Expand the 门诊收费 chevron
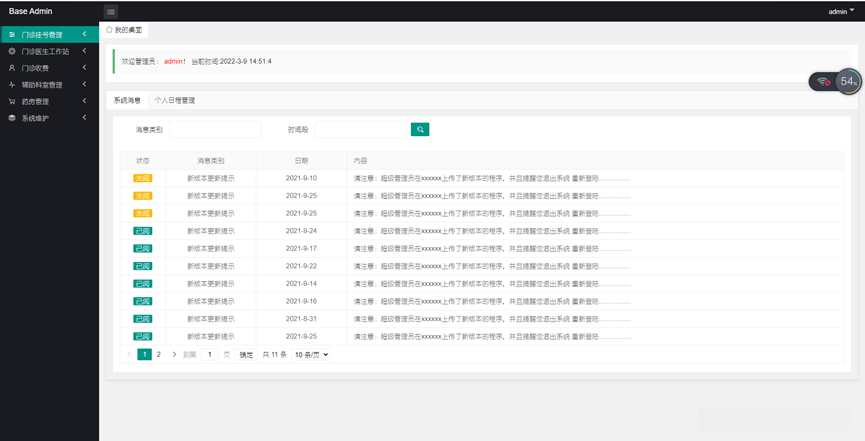Screen dimensions: 865x441 (x=84, y=67)
